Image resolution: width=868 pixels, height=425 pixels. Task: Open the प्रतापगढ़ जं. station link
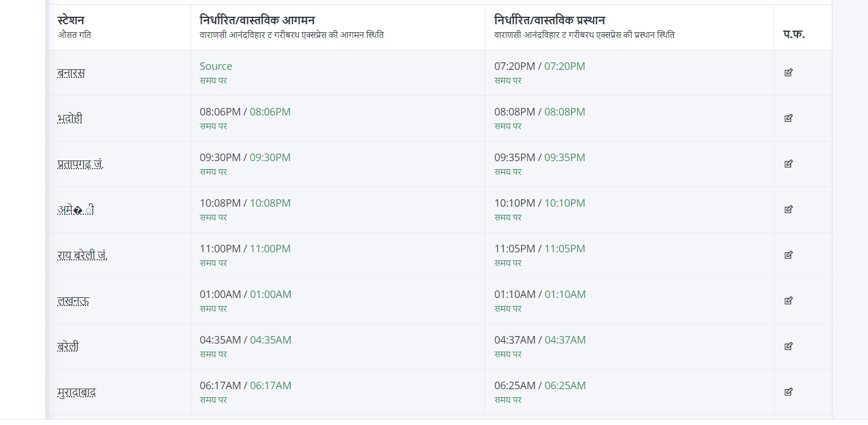point(80,164)
